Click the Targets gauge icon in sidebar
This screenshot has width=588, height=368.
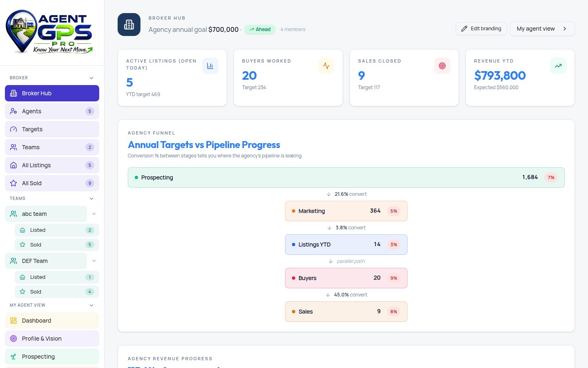(13, 129)
